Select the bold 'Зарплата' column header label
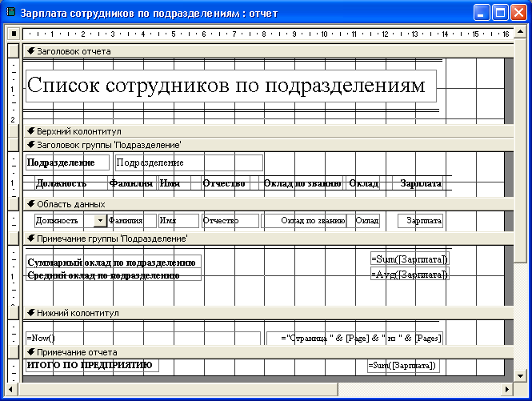Image resolution: width=532 pixels, height=401 pixels. click(418, 183)
